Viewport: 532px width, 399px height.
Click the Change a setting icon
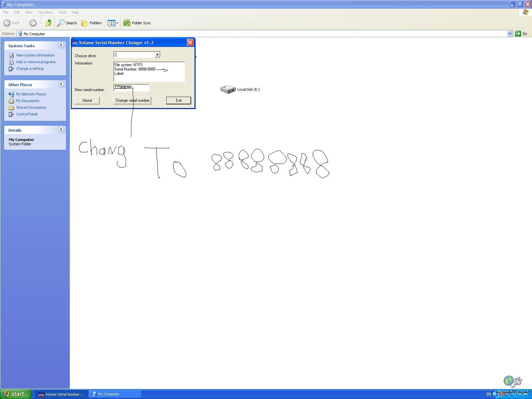[11, 68]
